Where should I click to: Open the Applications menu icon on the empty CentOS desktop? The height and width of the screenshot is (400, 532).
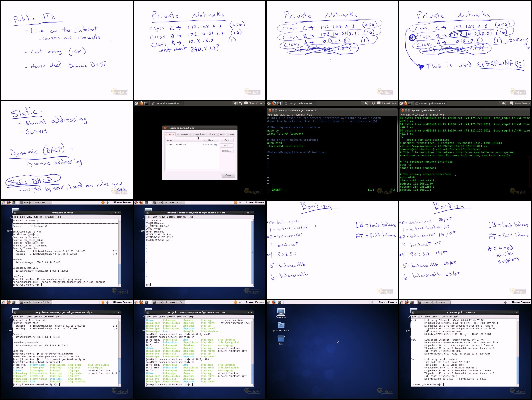pyautogui.click(x=269, y=302)
